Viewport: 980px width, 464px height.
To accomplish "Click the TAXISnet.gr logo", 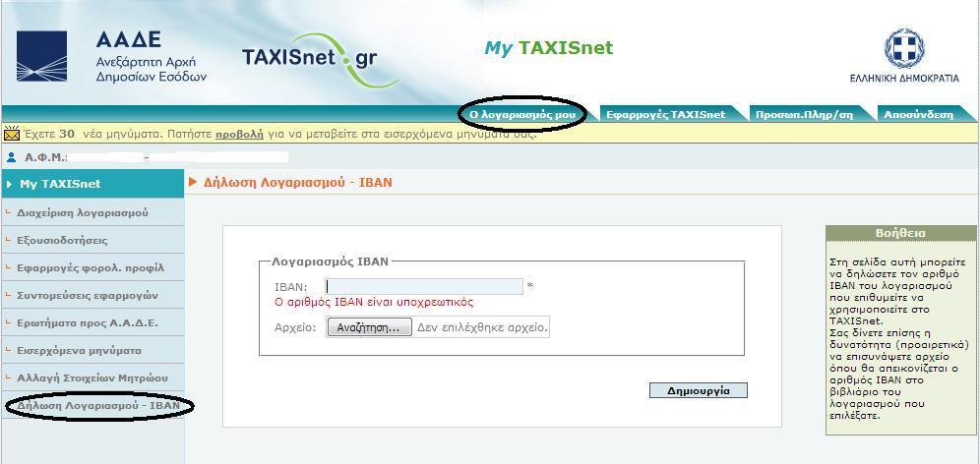I will click(320, 61).
